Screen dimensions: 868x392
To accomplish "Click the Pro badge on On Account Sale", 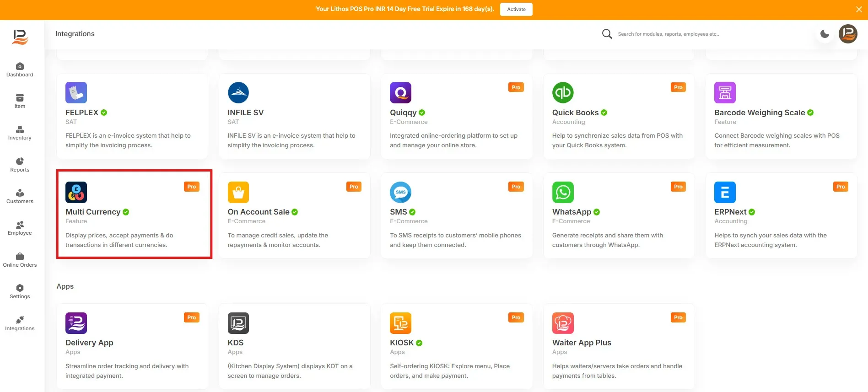I will 354,187.
